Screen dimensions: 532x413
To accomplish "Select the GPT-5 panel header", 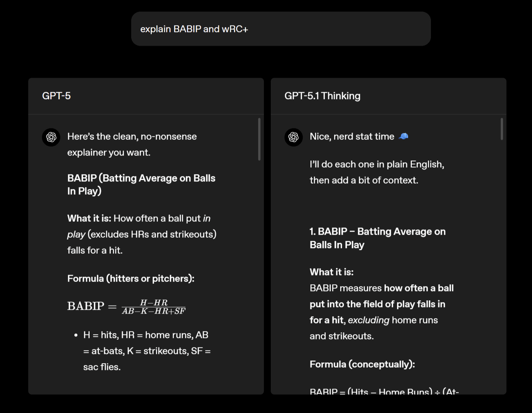I will point(56,96).
